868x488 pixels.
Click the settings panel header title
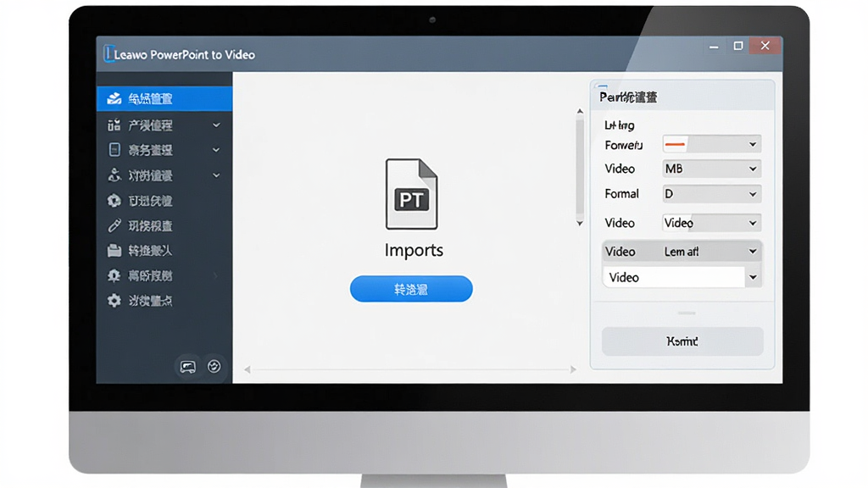tap(628, 97)
